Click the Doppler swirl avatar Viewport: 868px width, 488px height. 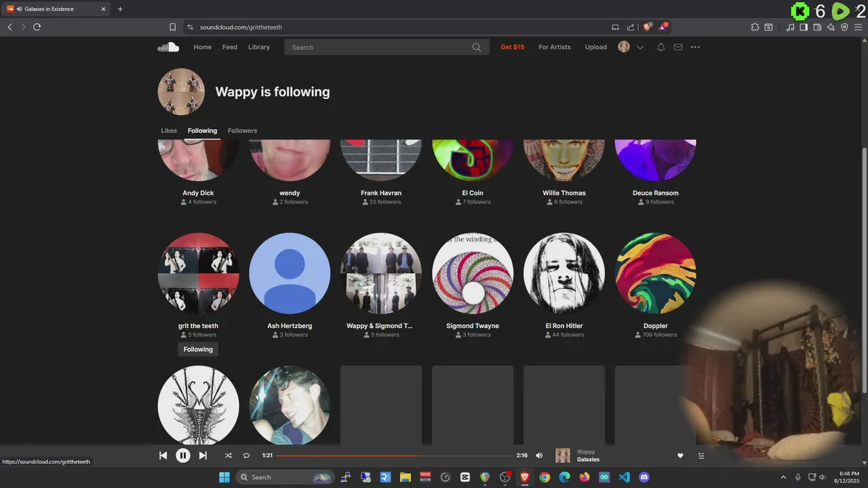coord(656,273)
